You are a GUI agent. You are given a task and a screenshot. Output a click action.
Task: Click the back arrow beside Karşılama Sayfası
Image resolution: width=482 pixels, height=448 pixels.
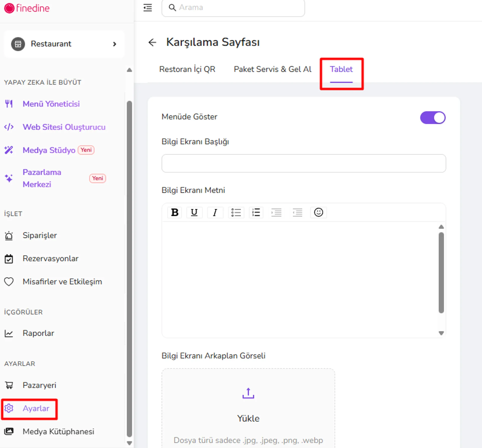coord(152,42)
